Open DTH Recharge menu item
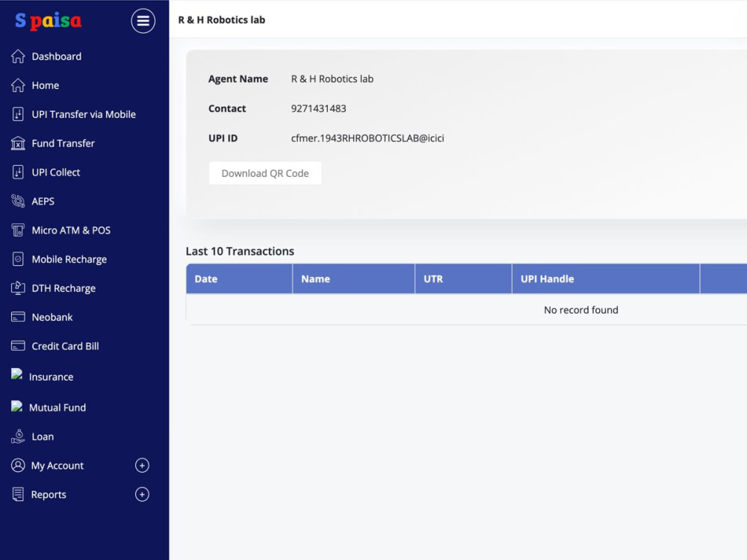This screenshot has width=747, height=560. coord(63,288)
